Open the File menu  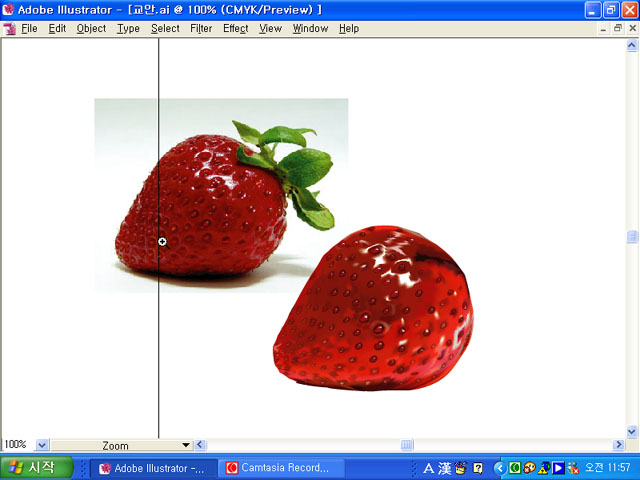[x=29, y=29]
